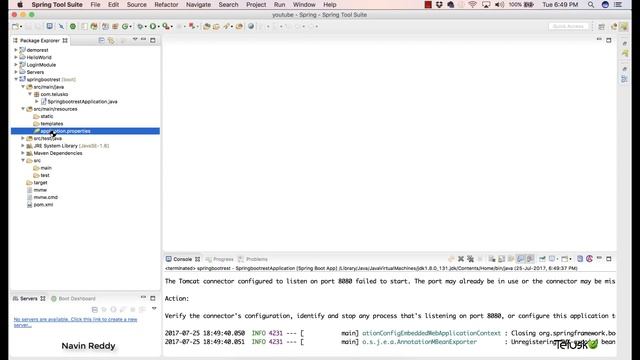This screenshot has height=360, width=640.
Task: Click the green New Java Class icon
Action: 125,27
